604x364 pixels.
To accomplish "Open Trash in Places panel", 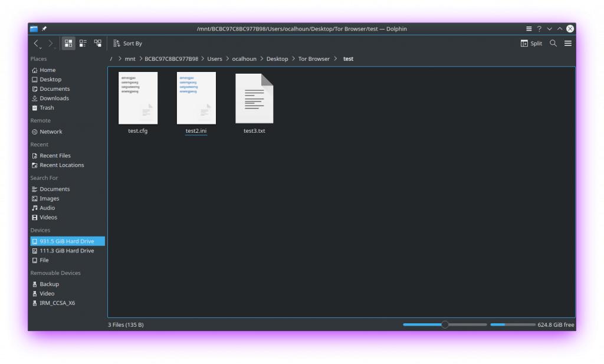I will [47, 108].
